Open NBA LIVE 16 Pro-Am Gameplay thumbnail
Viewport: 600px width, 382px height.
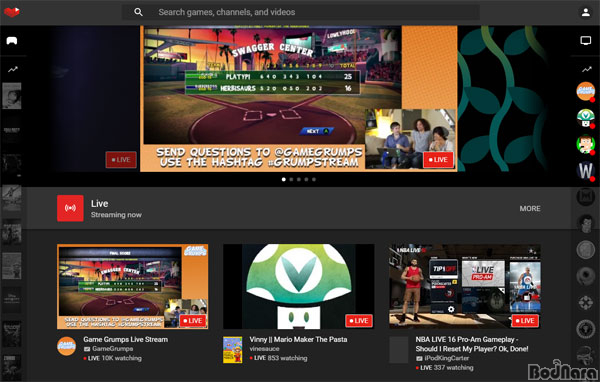pyautogui.click(x=465, y=286)
